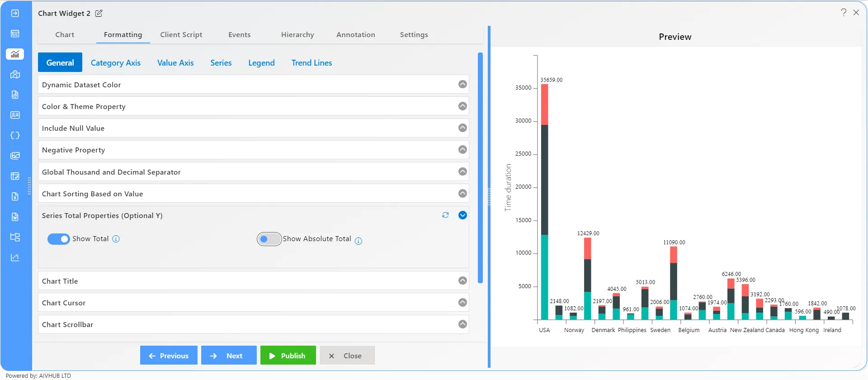Click the sidebar expand arrow icon

[x=15, y=13]
